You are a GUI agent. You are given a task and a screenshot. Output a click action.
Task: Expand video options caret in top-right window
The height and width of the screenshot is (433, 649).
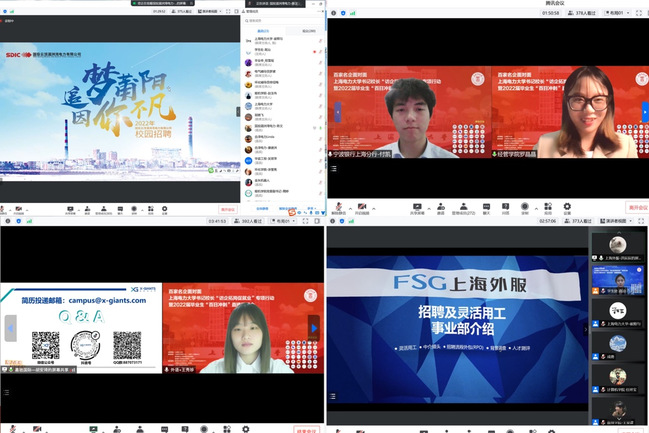pyautogui.click(x=373, y=208)
